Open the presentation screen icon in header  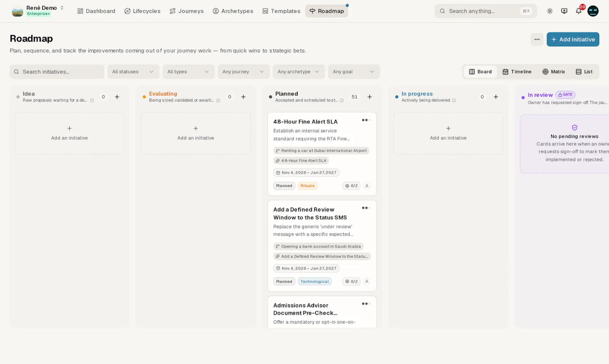pyautogui.click(x=564, y=11)
